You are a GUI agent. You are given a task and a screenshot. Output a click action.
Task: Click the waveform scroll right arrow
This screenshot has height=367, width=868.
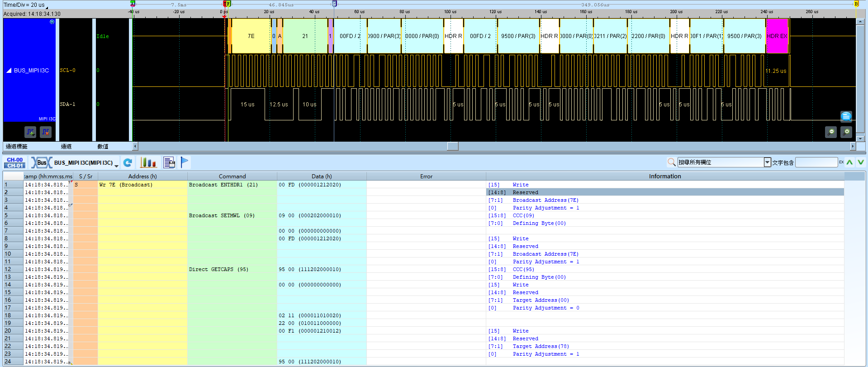pyautogui.click(x=853, y=146)
